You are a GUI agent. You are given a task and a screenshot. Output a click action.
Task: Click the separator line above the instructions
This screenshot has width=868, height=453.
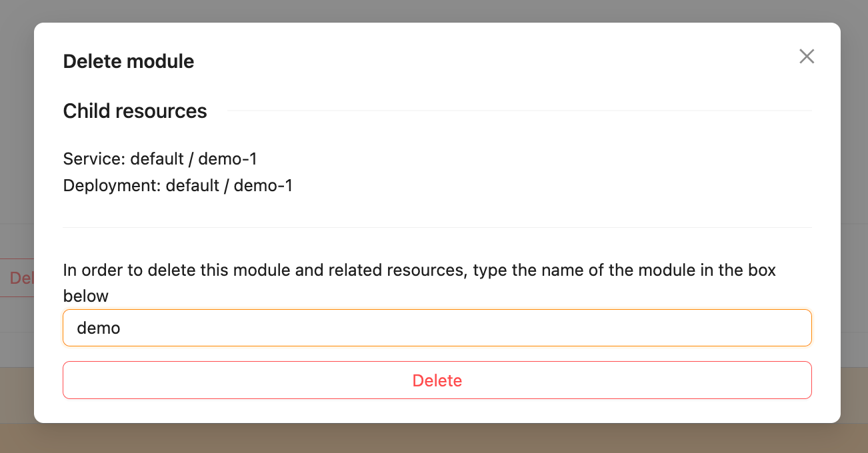pos(437,226)
